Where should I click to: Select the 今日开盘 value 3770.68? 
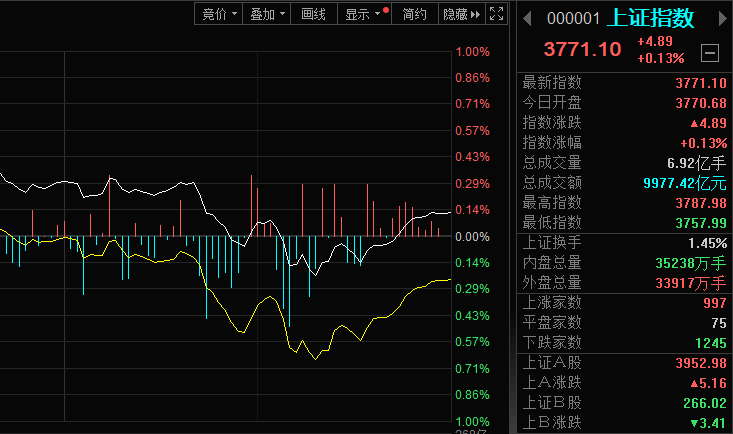click(x=701, y=103)
